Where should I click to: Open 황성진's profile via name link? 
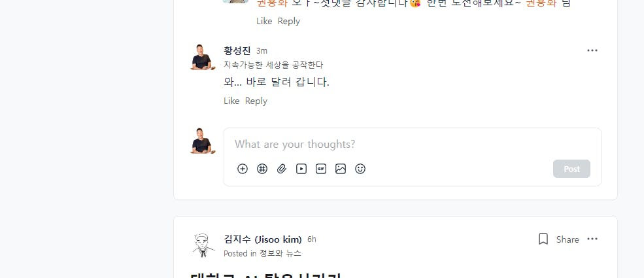pos(237,50)
